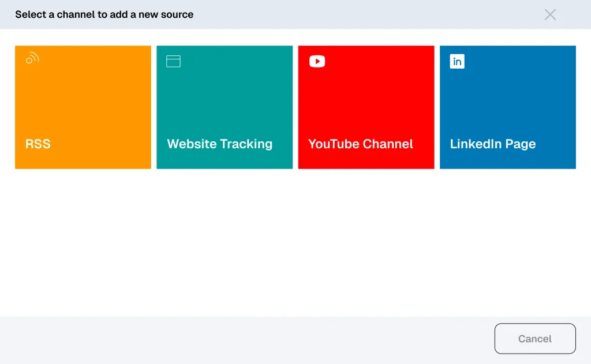Click the website window icon

[x=173, y=61]
